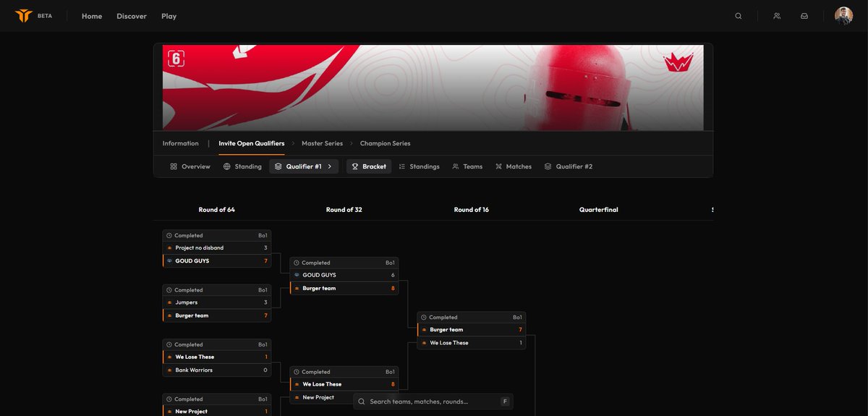Click the Qualifier #2 layers icon

pyautogui.click(x=548, y=166)
